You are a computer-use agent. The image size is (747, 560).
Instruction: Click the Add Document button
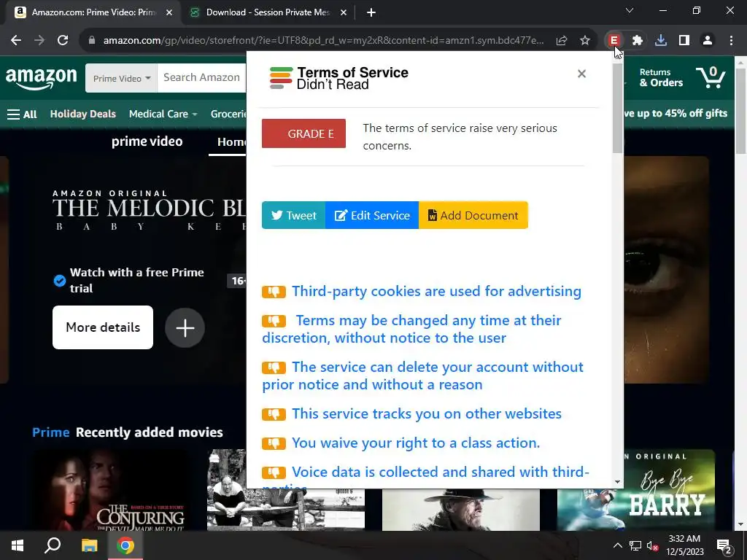[x=473, y=215]
